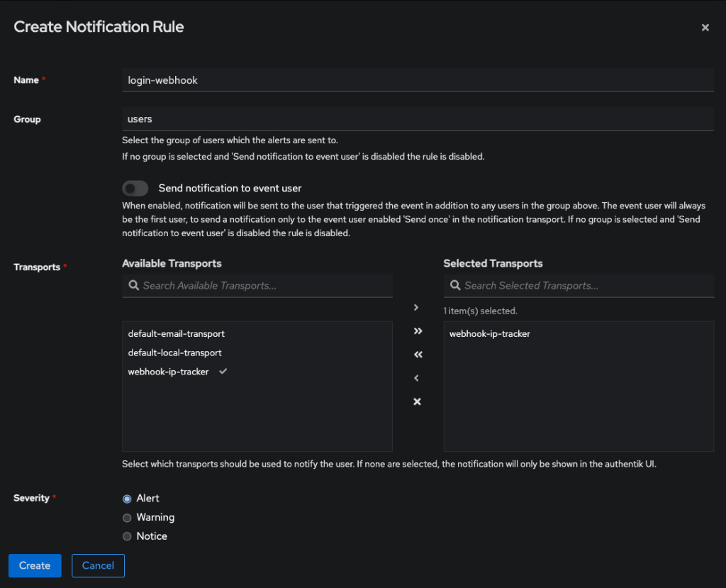Open the Group dropdown showing users

point(417,119)
